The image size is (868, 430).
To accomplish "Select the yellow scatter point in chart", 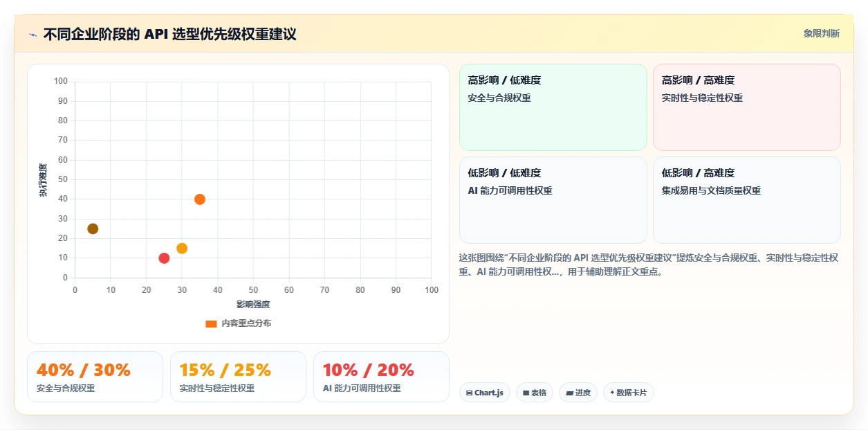I will point(182,249).
